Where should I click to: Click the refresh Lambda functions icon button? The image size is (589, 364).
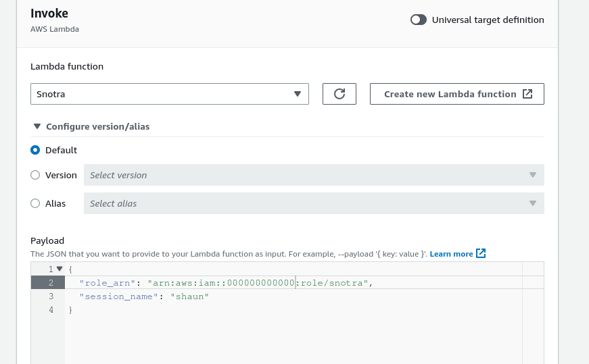pos(339,94)
